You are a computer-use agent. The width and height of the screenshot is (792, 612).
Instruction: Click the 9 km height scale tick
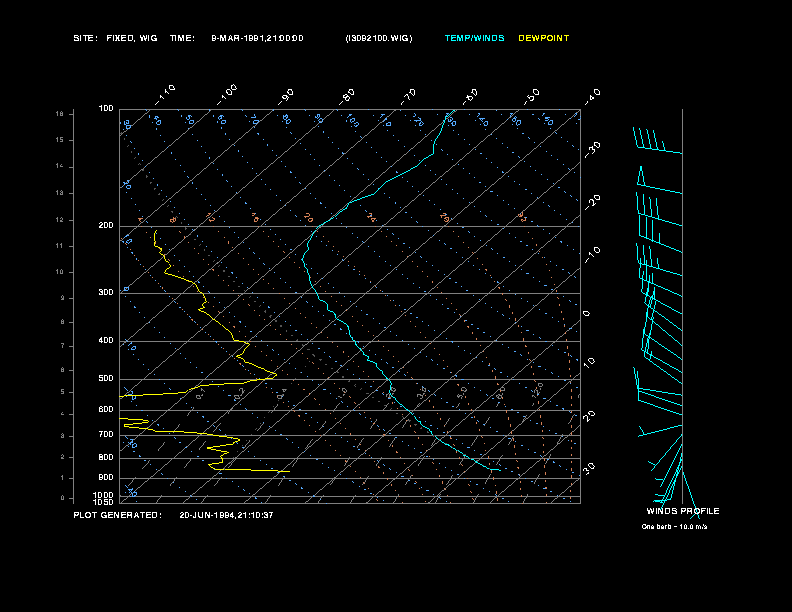[62, 298]
